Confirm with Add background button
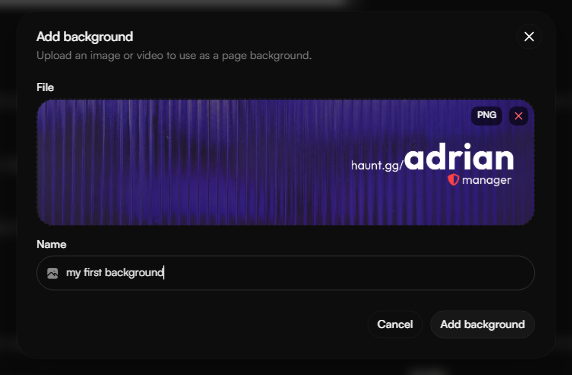 pos(482,324)
